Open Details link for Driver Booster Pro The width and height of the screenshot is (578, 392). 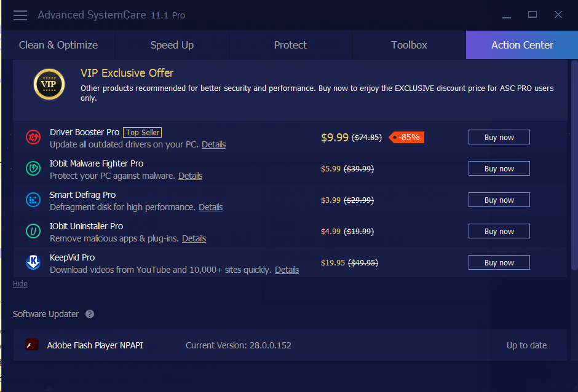(214, 144)
